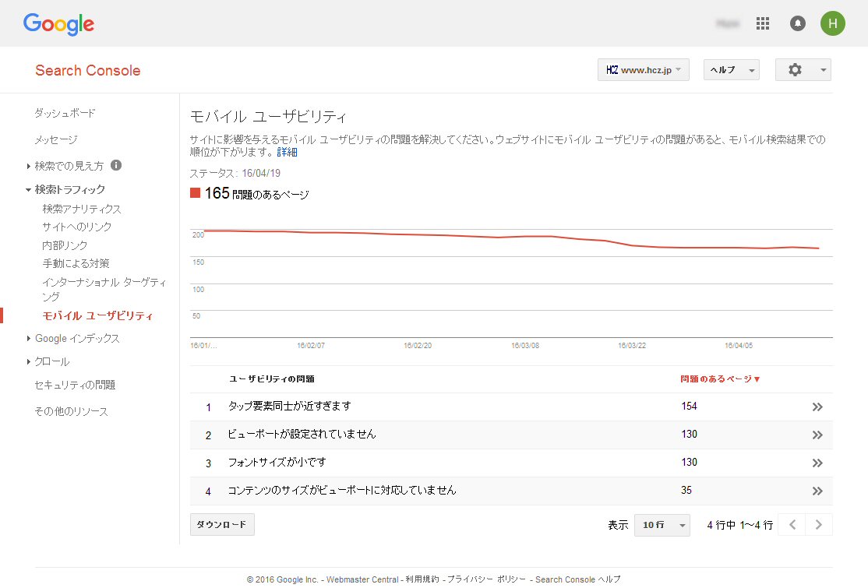This screenshot has width=868, height=588.
Task: Open the notifications bell
Action: (798, 23)
